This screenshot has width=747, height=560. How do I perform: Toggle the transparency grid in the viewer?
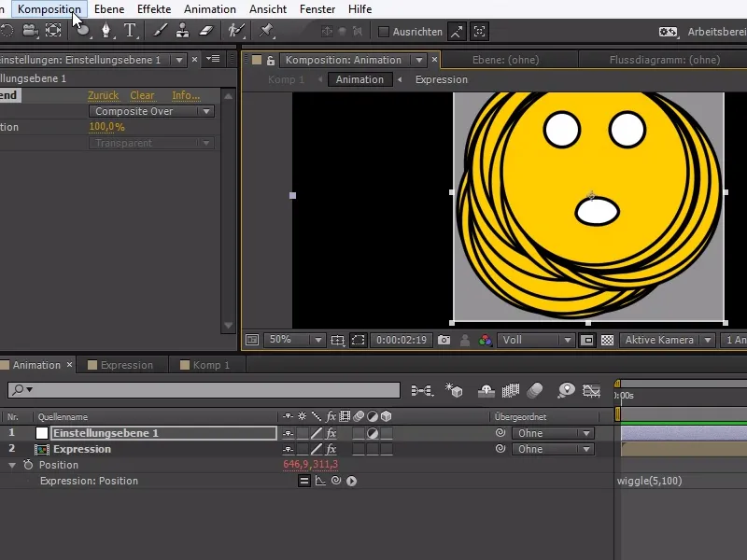[x=607, y=340]
